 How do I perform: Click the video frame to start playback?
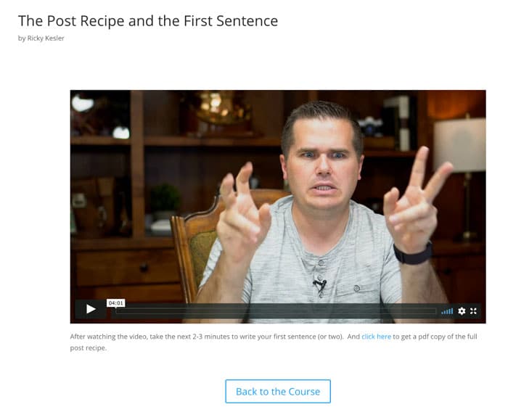point(278,194)
